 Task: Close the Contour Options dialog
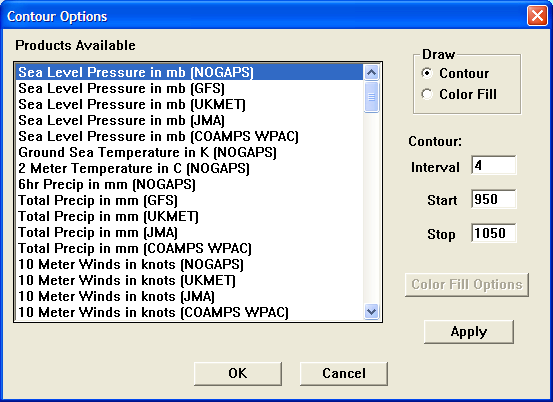tap(537, 16)
